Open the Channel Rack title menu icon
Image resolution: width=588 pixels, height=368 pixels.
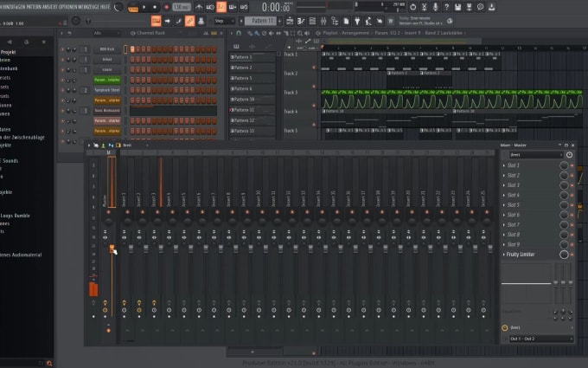(133, 33)
